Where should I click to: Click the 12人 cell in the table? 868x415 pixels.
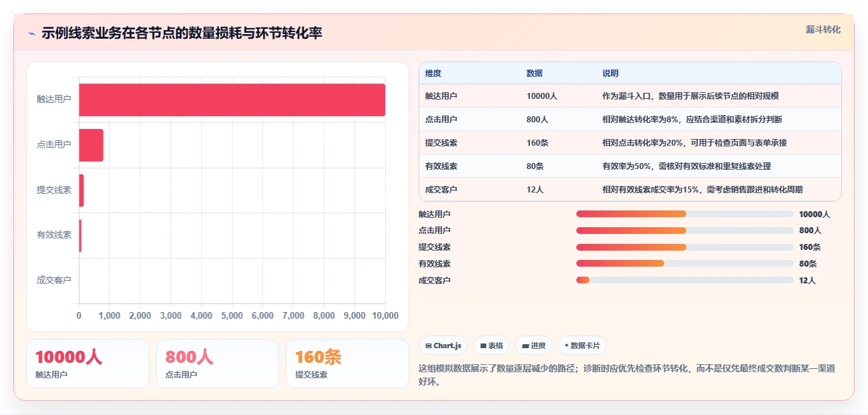(535, 190)
